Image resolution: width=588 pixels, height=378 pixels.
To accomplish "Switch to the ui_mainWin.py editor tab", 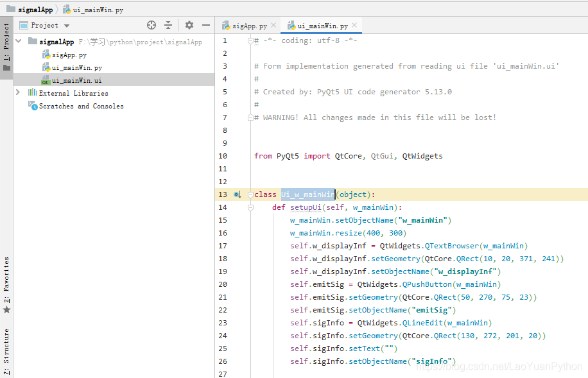I will pyautogui.click(x=322, y=26).
